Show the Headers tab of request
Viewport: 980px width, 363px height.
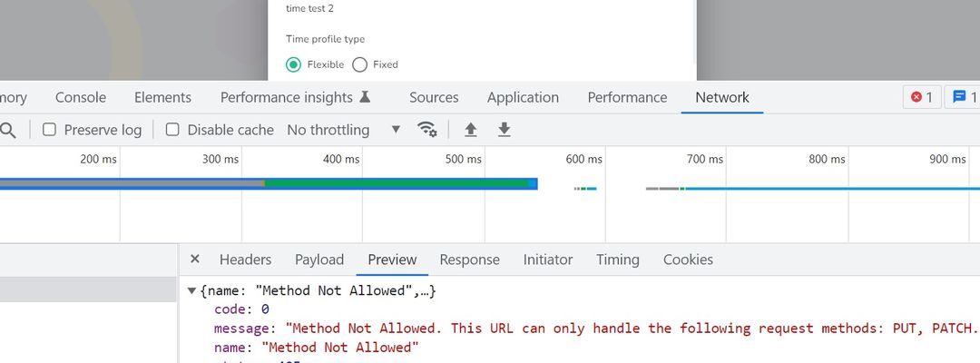pos(245,260)
